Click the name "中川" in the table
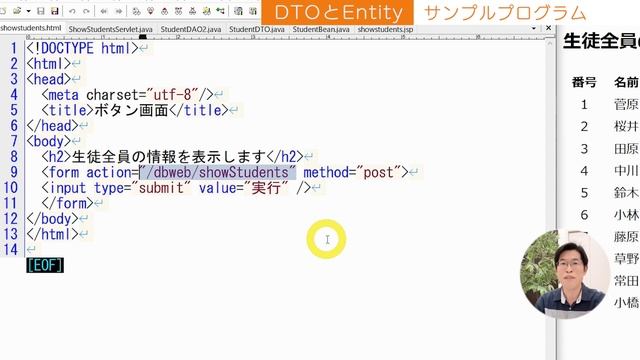640x360 pixels. 627,171
